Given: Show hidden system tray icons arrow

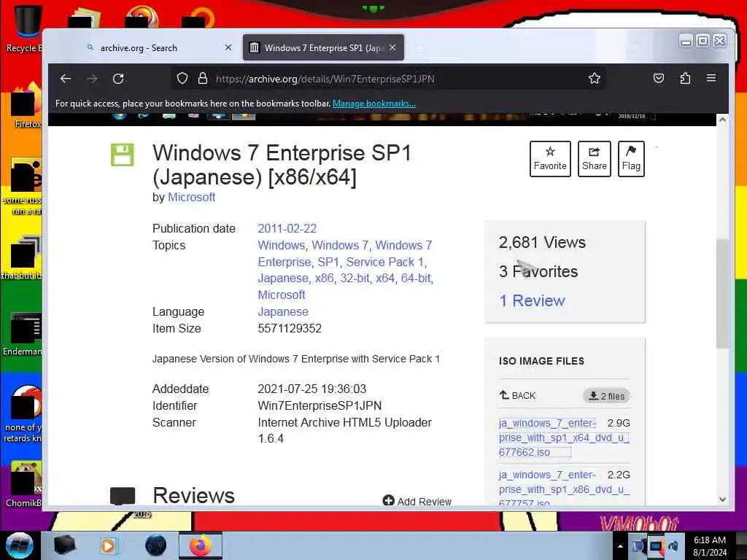Looking at the screenshot, I should [x=620, y=546].
